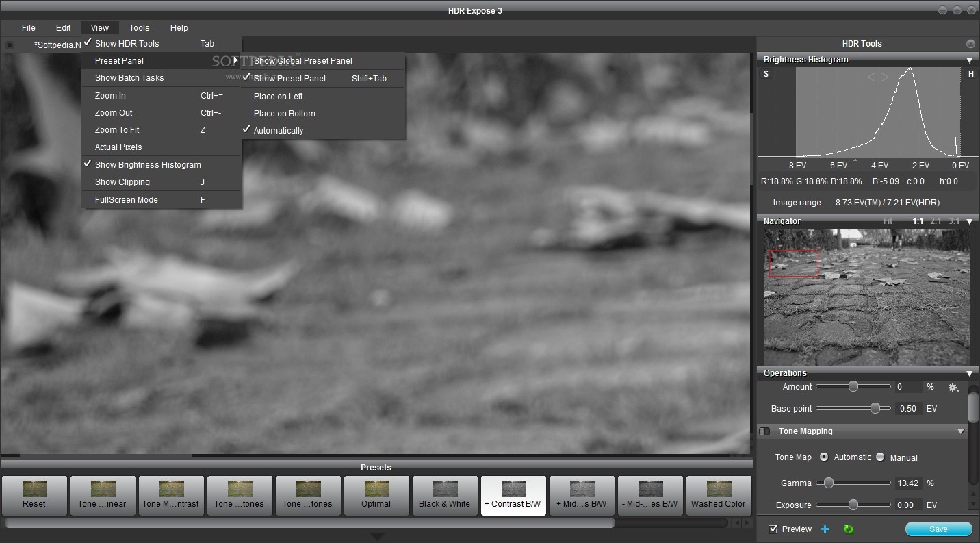Click the right arrow in the histogram
This screenshot has height=543, width=980.
pyautogui.click(x=884, y=77)
